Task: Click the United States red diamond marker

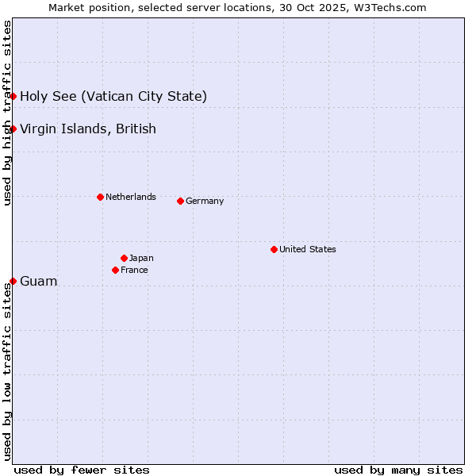Action: pos(274,249)
